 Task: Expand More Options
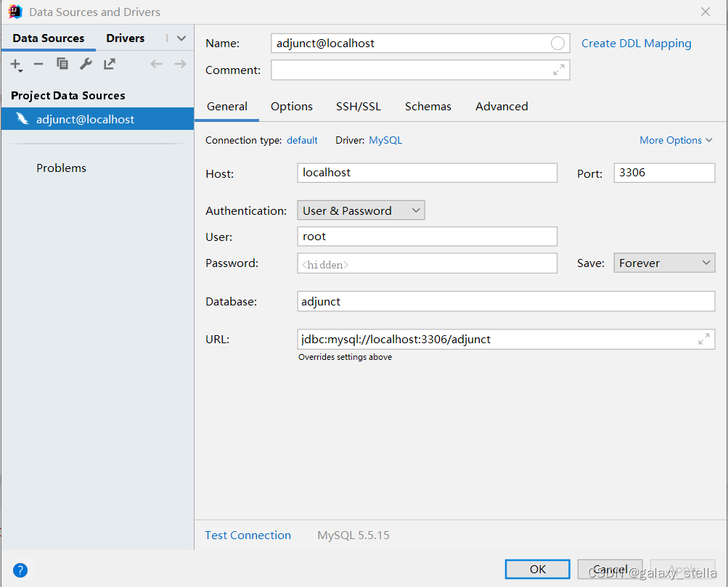pos(675,139)
